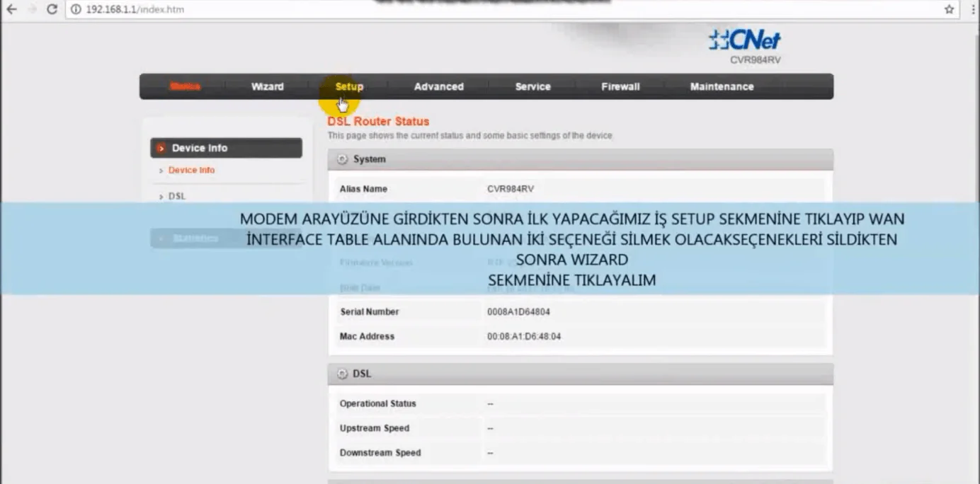Click the CVR984RV model text under the logo
Image resolution: width=980 pixels, height=484 pixels.
click(755, 60)
